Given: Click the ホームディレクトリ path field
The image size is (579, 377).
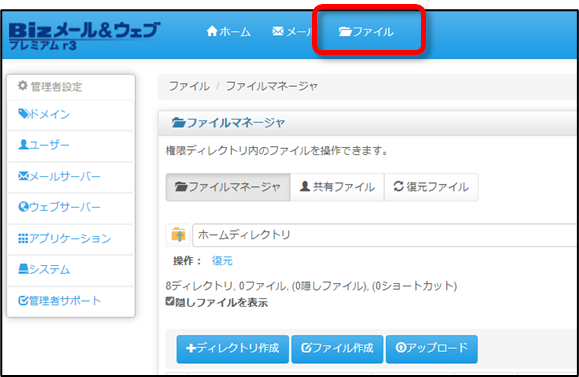Looking at the screenshot, I should [385, 235].
